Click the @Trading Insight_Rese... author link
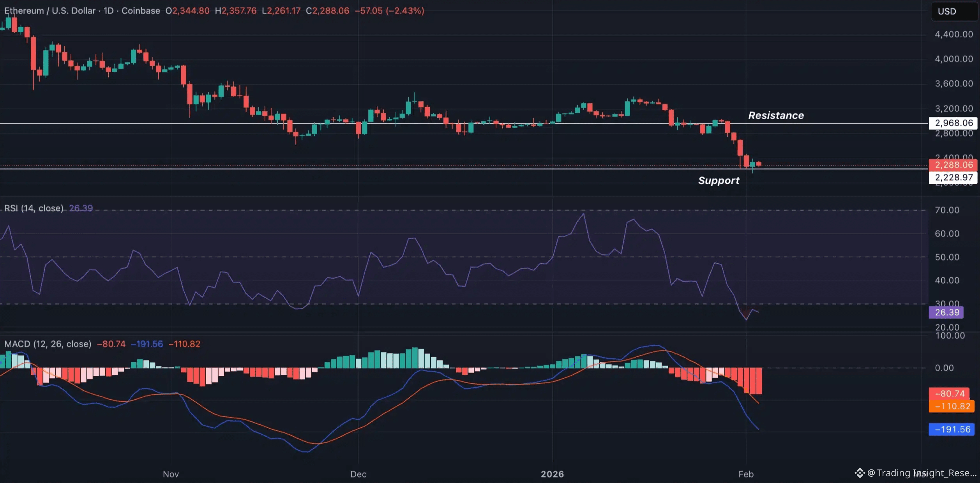 [922, 473]
